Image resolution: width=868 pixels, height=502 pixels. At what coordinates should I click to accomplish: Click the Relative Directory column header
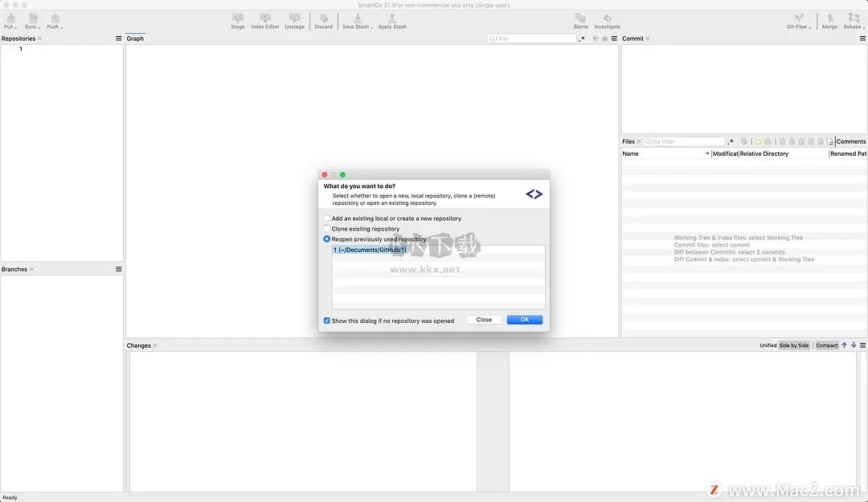click(x=784, y=154)
